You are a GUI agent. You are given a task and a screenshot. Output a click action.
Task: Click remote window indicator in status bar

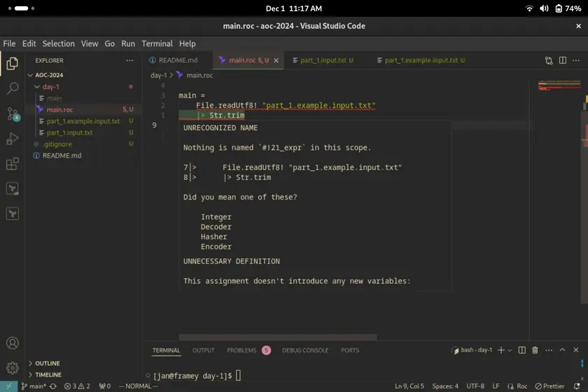point(8,386)
